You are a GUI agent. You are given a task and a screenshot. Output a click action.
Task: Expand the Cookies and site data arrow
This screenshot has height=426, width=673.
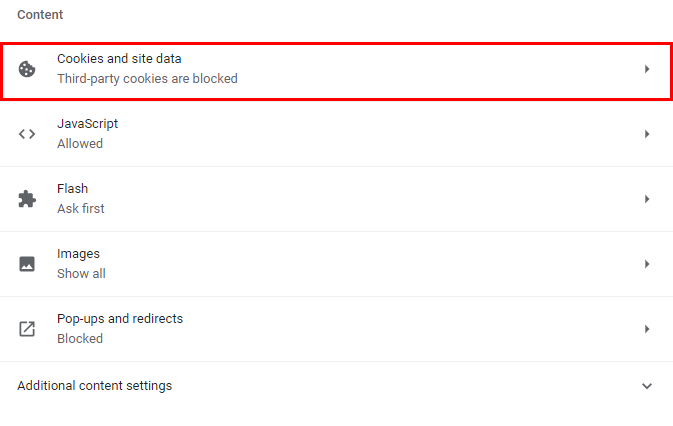pos(647,69)
